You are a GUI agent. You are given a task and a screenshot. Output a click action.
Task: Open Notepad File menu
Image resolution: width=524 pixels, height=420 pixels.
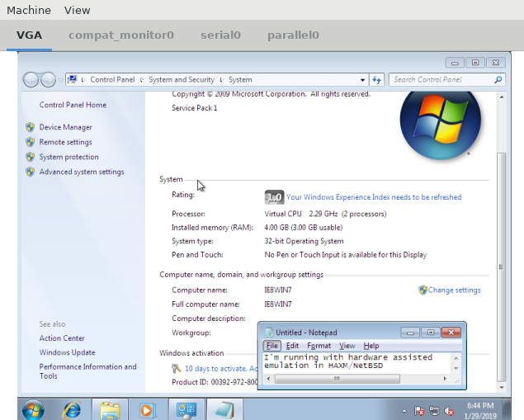(271, 346)
